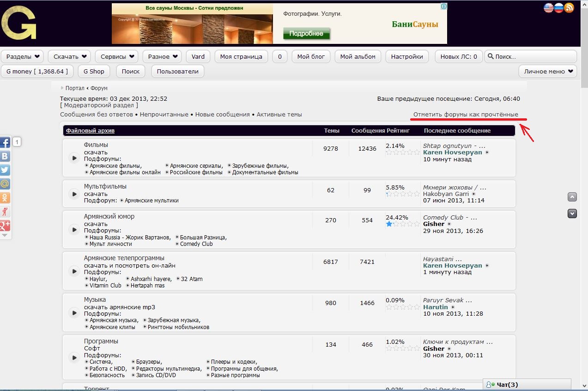Open the Армянские фильмы онлайн subforum
588x391 pixels.
click(125, 172)
